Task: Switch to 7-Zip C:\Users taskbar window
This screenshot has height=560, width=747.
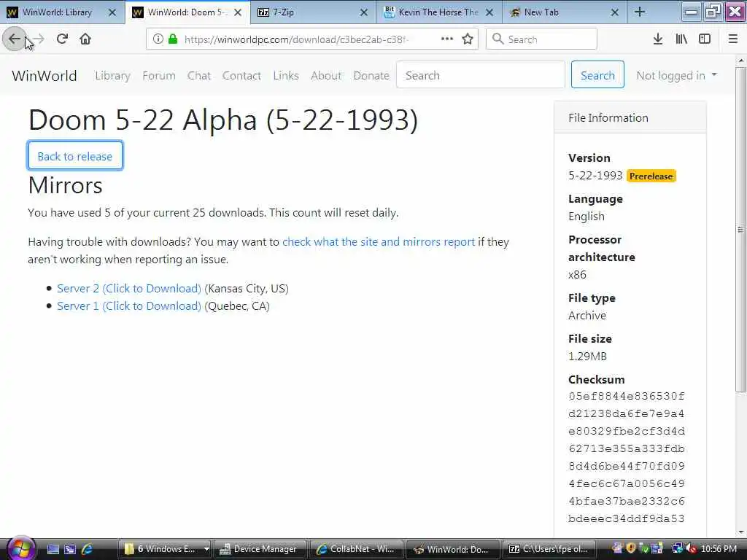Action: 548,549
